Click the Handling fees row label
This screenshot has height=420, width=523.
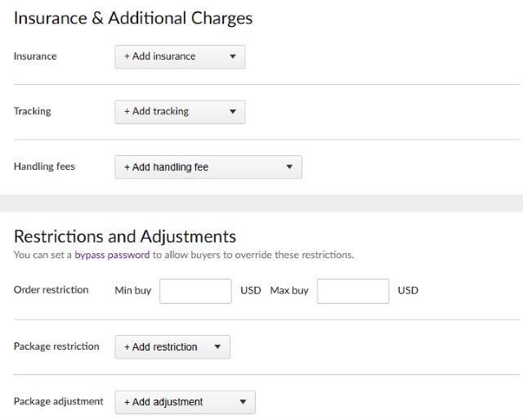(x=44, y=167)
